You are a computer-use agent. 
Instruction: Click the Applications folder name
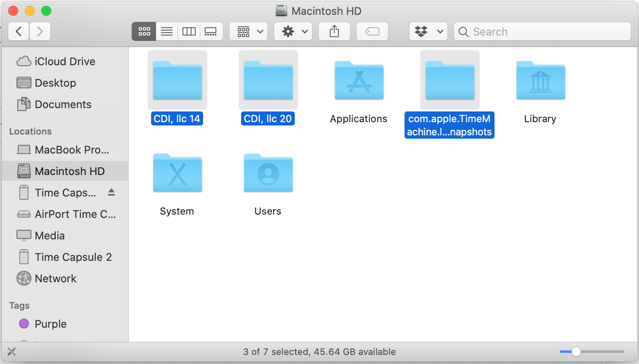[359, 119]
